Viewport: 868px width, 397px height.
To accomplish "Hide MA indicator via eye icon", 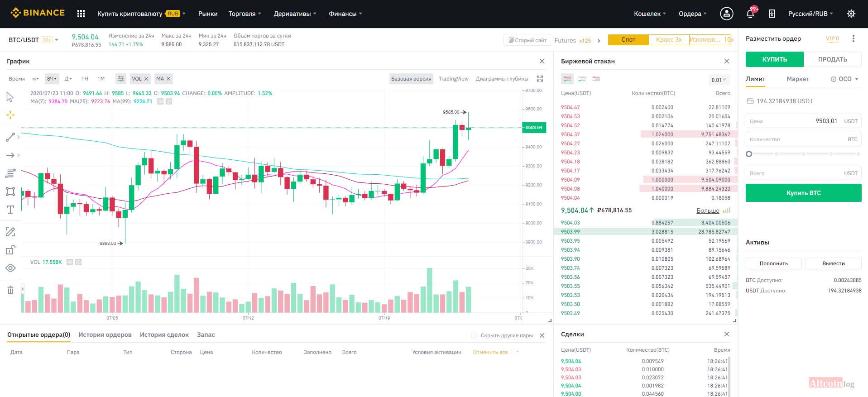I will pos(160,101).
